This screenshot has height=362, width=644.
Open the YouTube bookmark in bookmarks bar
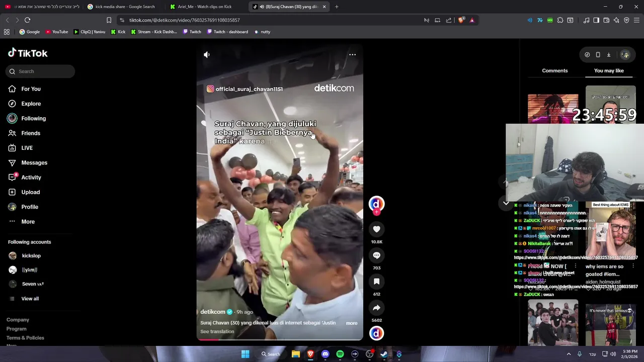click(56, 32)
